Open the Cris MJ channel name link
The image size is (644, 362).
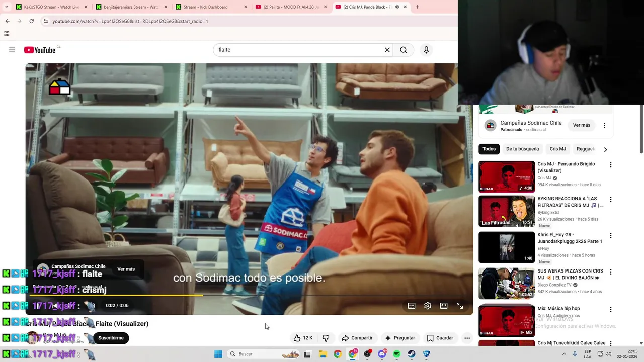pos(52,335)
